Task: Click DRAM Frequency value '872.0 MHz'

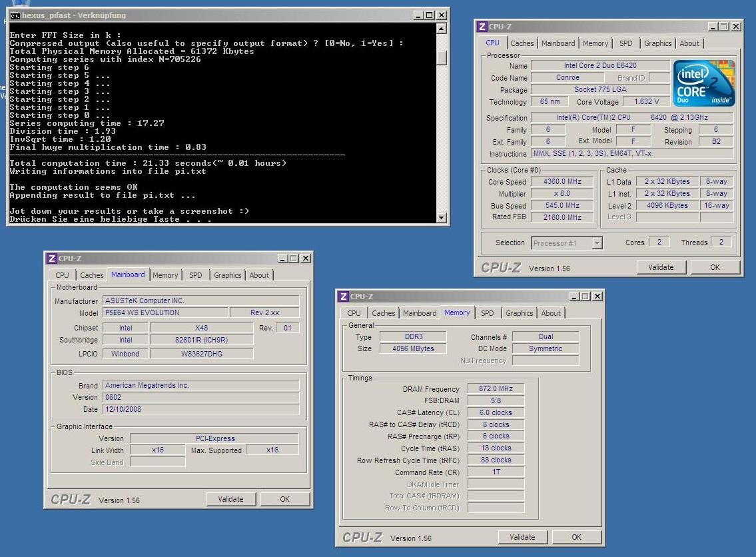Action: tap(496, 388)
